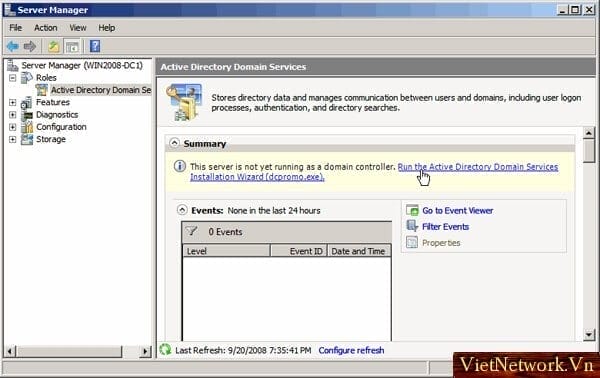Click the Properties icon
The height and width of the screenshot is (378, 600).
(412, 242)
